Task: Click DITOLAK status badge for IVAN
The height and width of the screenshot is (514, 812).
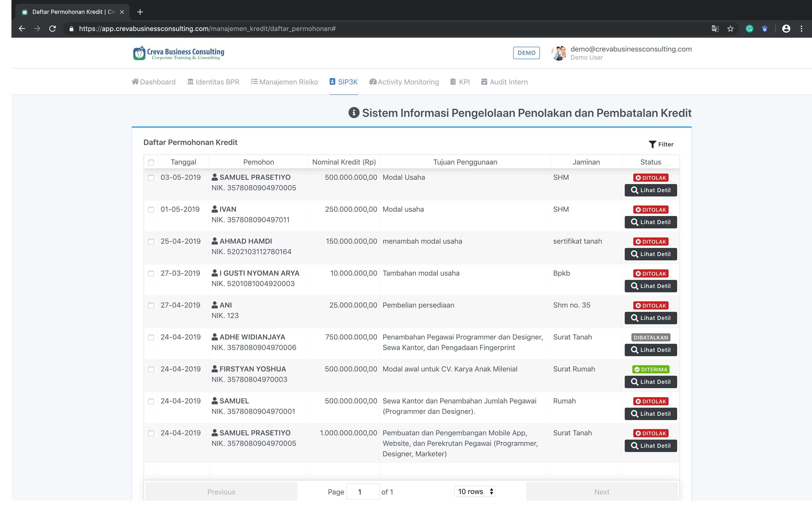Action: coord(650,210)
